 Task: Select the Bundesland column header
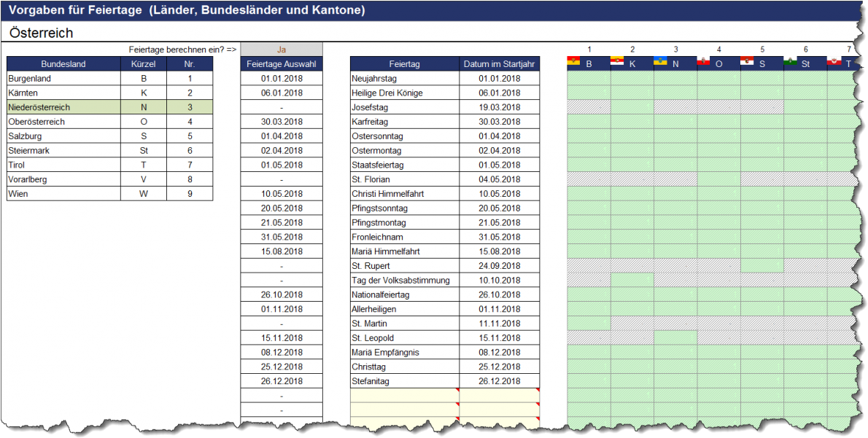[x=63, y=64]
